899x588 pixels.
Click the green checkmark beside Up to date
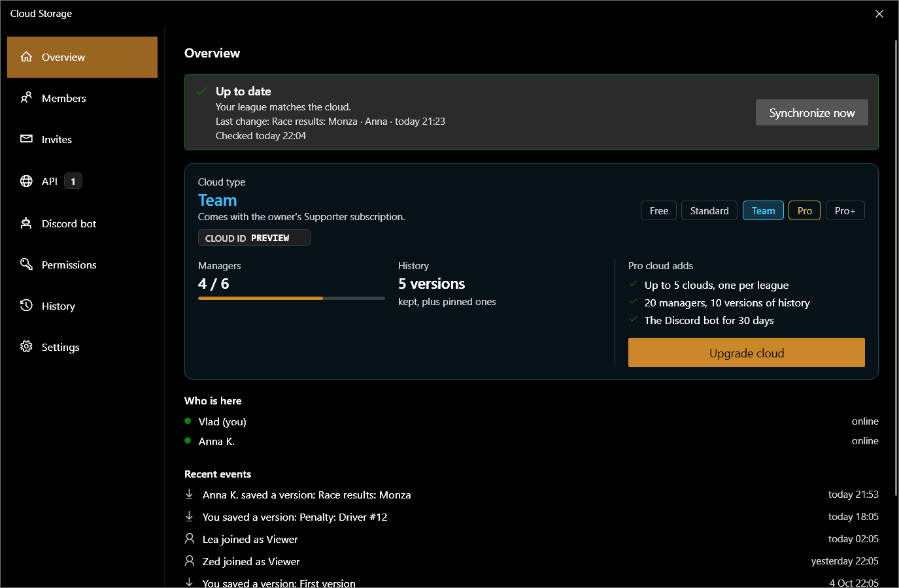(x=202, y=91)
